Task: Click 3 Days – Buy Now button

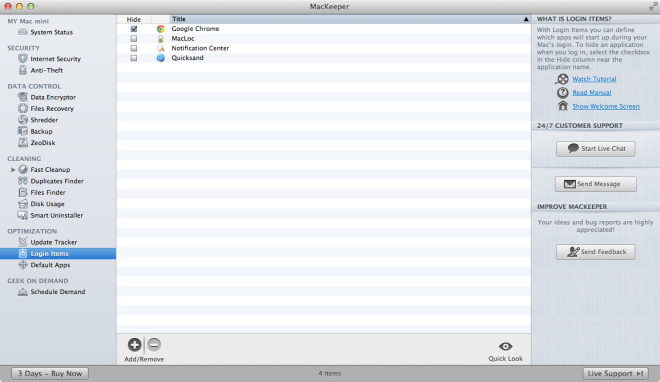Action: [50, 374]
